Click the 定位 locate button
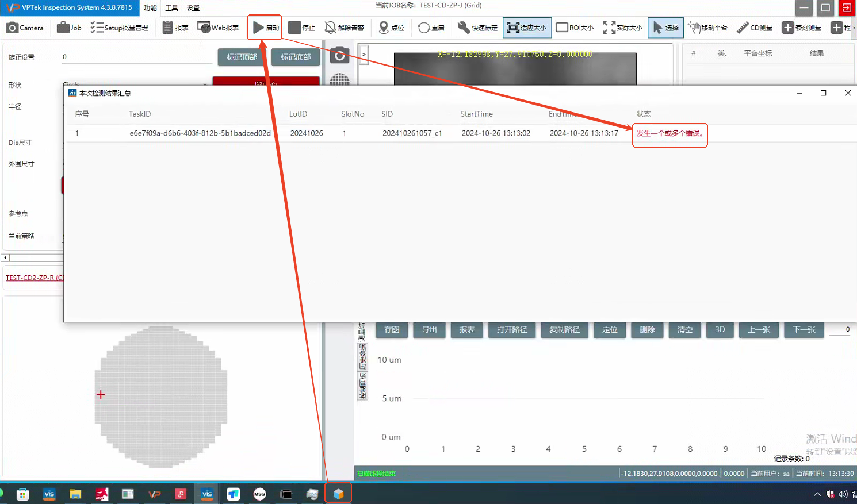The height and width of the screenshot is (504, 857). (x=610, y=330)
